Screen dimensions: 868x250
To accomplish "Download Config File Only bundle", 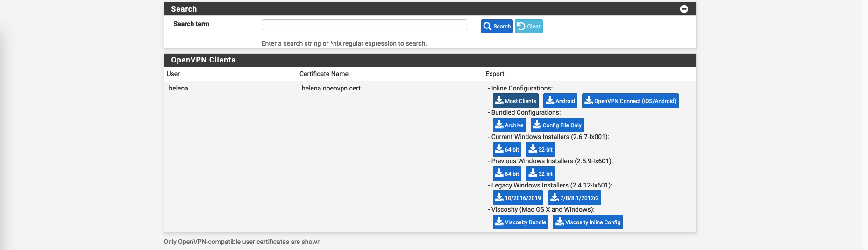I will tap(557, 125).
